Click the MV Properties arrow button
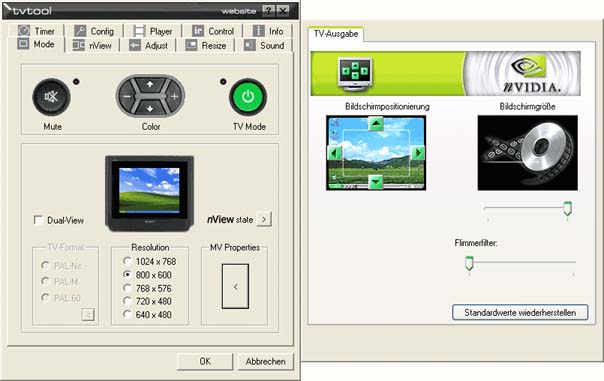Viewport: 604px width, 381px height. click(235, 286)
